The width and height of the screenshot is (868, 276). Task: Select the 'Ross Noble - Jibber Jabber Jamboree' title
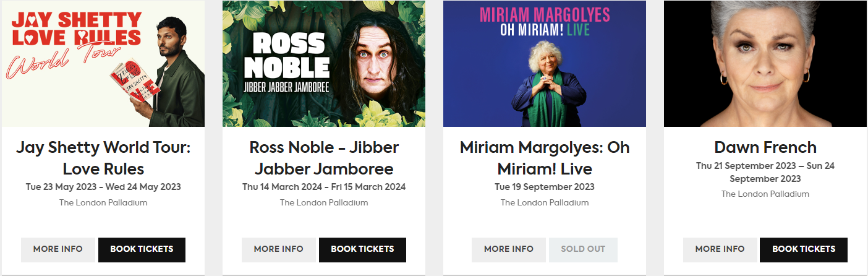(324, 158)
